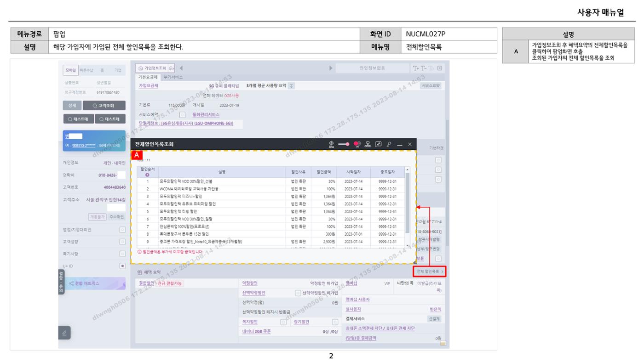Open the 결합 매트릭스 button
This screenshot has height=362, width=644.
coord(94,283)
